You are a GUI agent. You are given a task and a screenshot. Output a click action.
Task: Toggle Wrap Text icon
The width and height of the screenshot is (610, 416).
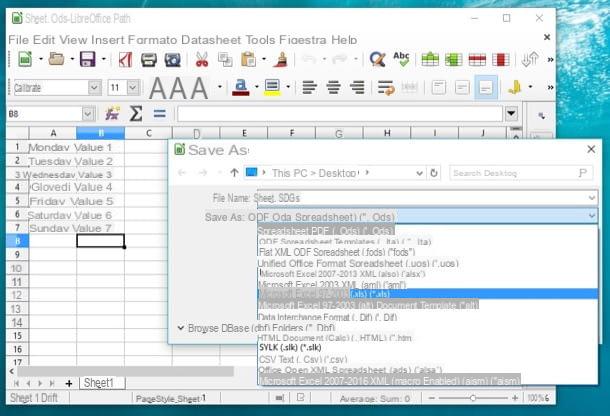tap(386, 88)
